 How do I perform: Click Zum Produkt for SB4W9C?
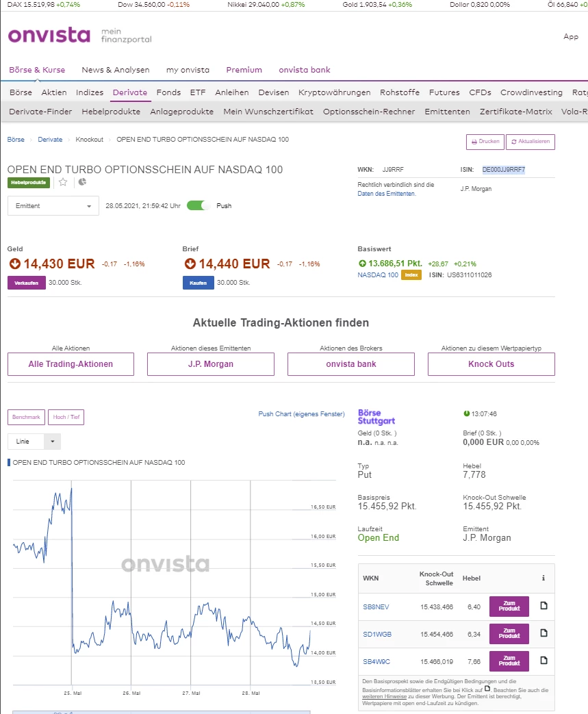pyautogui.click(x=509, y=661)
